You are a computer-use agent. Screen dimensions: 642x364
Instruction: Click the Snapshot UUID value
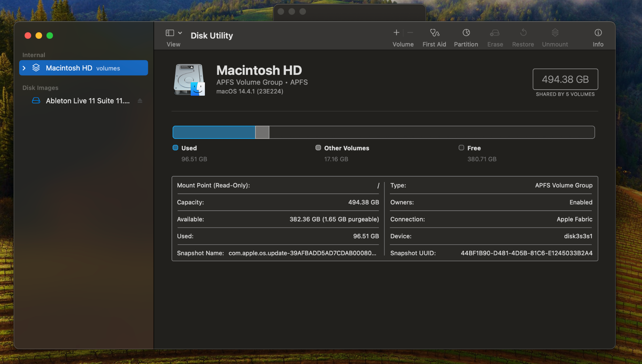526,253
